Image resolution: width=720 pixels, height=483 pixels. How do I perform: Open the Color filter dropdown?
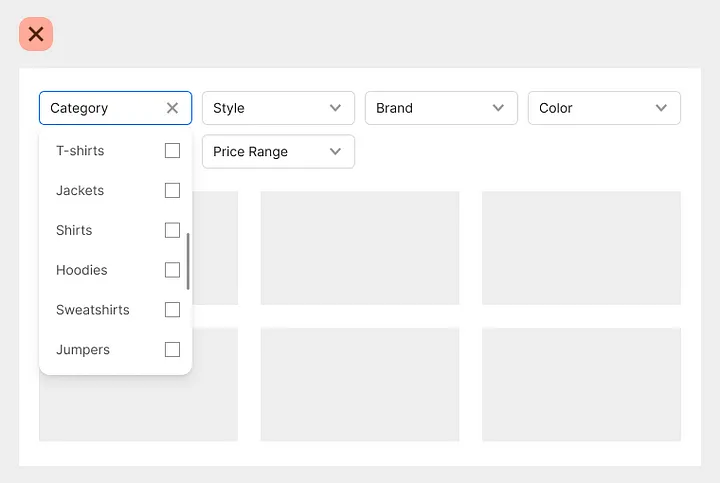[x=604, y=108]
